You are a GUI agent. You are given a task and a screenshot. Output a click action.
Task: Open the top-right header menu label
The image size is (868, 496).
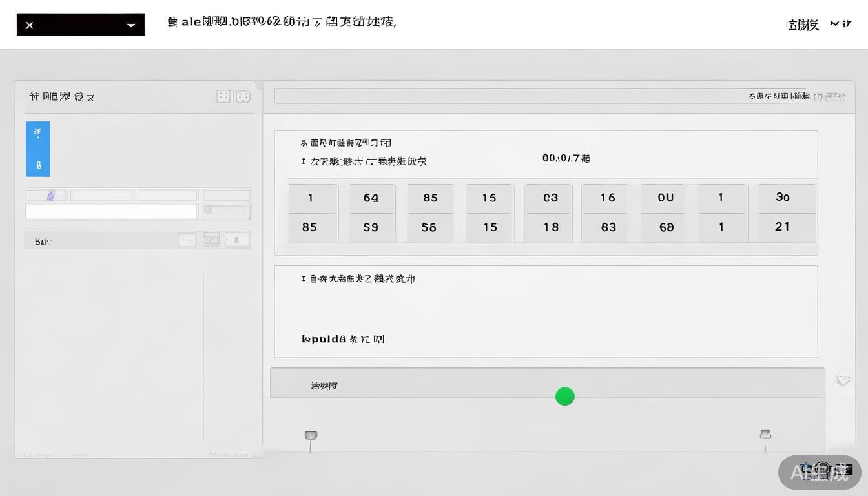coord(801,24)
